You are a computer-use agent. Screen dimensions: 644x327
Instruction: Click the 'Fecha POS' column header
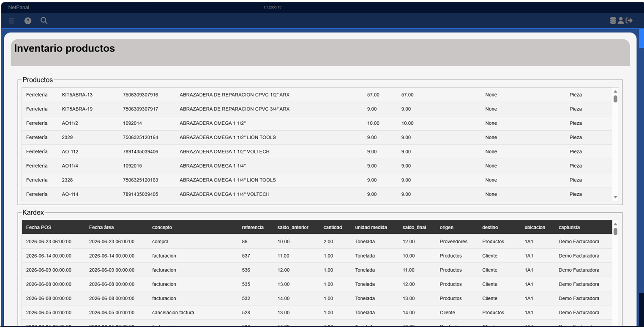pyautogui.click(x=38, y=227)
